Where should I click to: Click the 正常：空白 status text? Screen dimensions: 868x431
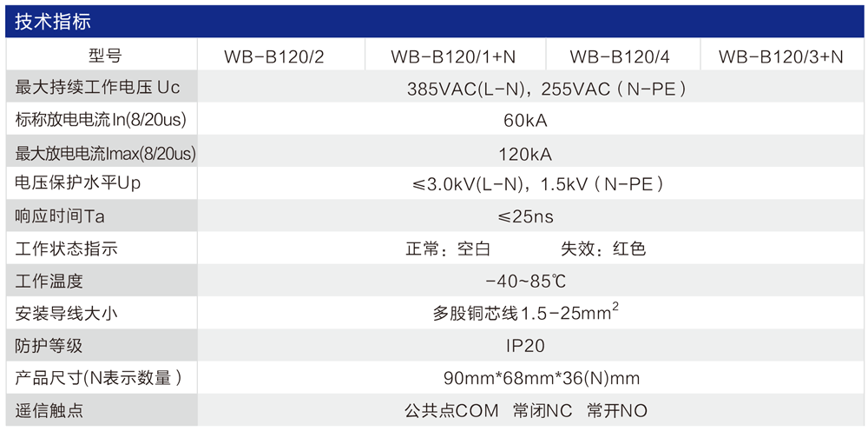(x=448, y=249)
